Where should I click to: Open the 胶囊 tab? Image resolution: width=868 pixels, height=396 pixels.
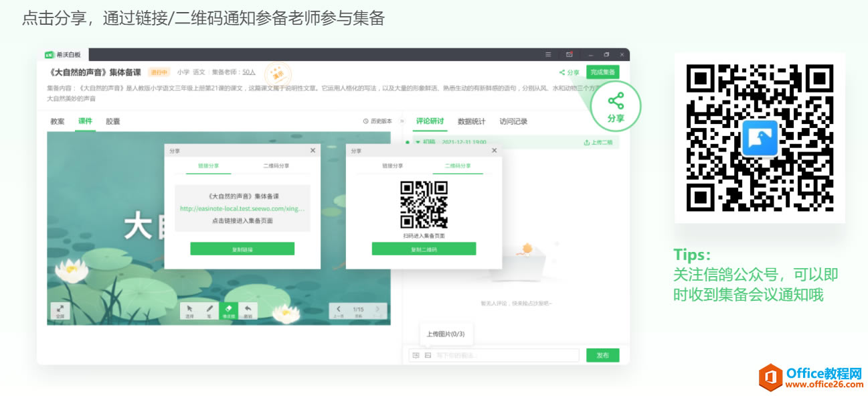coord(113,121)
